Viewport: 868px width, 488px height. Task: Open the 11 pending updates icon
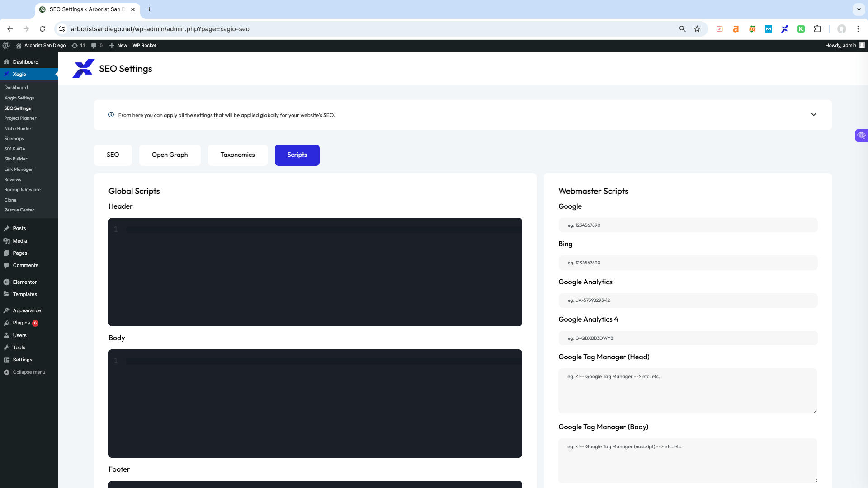coord(78,45)
